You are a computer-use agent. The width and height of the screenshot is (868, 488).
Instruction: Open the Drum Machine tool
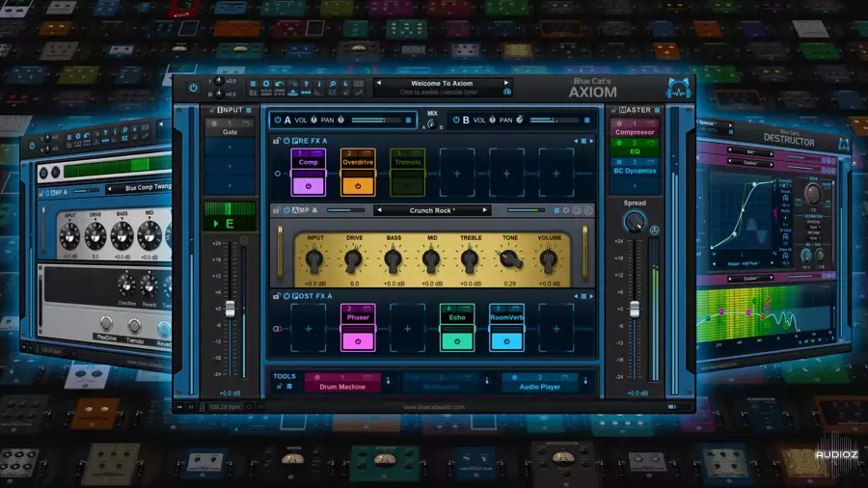pos(342,382)
